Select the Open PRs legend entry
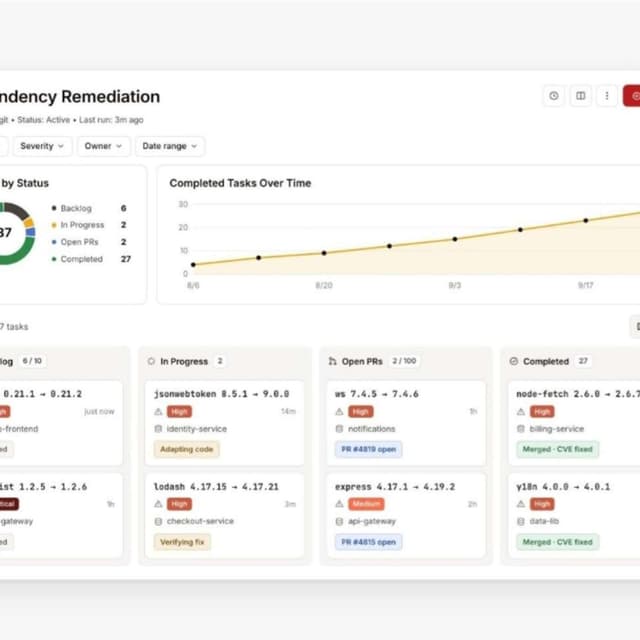Viewport: 640px width, 640px height. (89, 242)
